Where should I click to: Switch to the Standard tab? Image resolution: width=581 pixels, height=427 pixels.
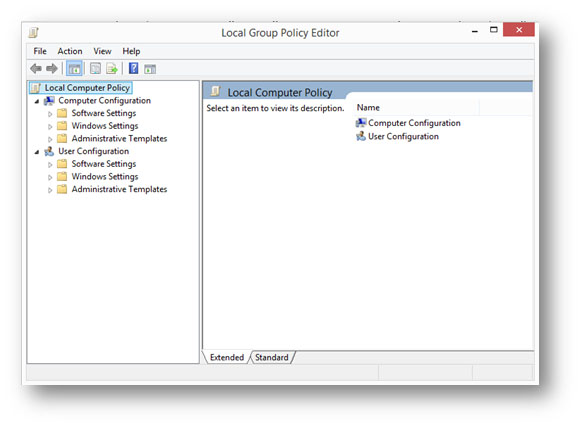tap(272, 357)
